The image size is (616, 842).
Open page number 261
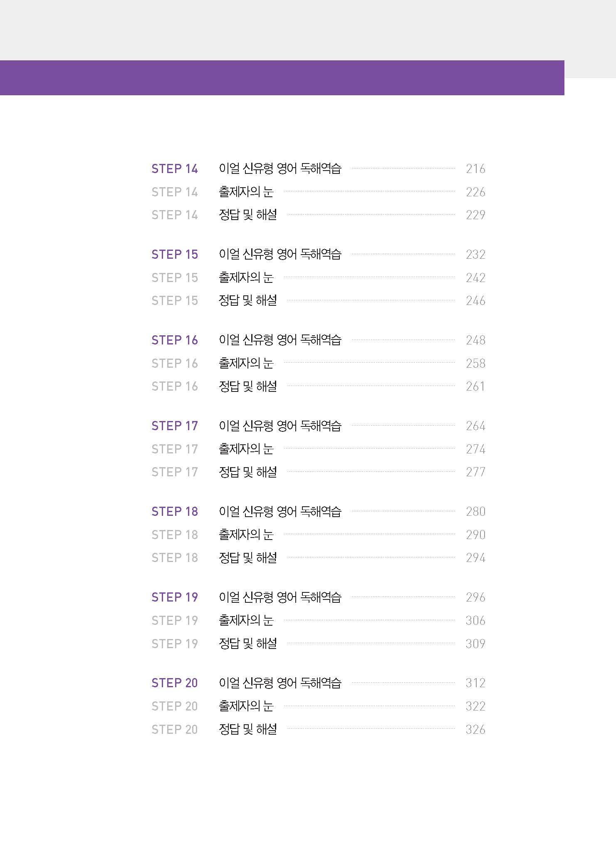475,386
